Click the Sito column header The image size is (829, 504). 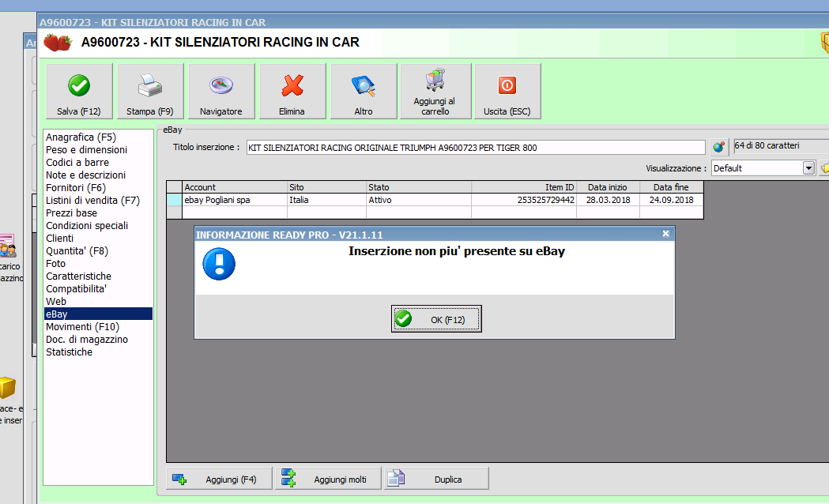[326, 187]
